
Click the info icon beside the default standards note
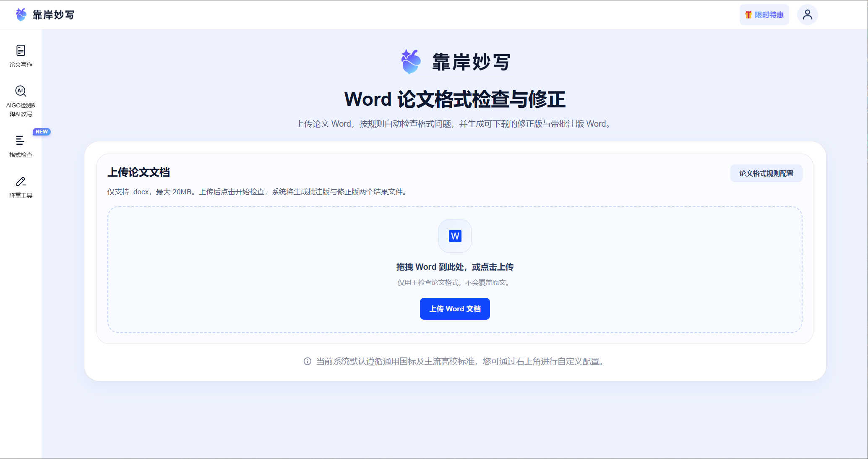(x=308, y=361)
